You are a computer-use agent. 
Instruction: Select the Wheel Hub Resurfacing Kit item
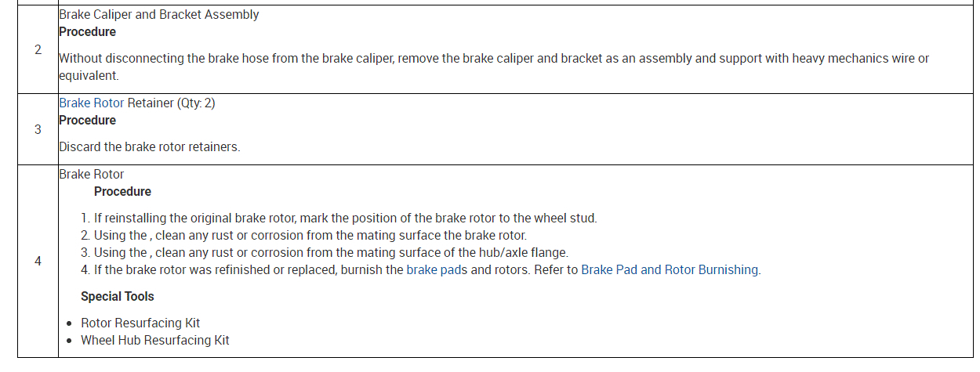(x=154, y=341)
